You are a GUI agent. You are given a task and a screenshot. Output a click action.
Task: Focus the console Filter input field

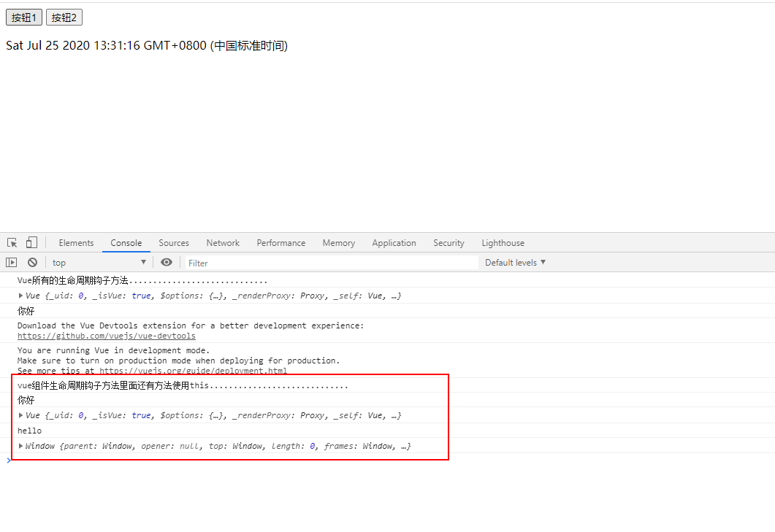tap(331, 263)
